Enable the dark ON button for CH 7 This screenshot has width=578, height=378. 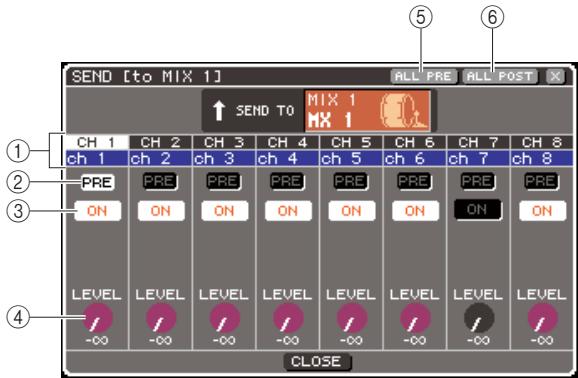pyautogui.click(x=478, y=210)
